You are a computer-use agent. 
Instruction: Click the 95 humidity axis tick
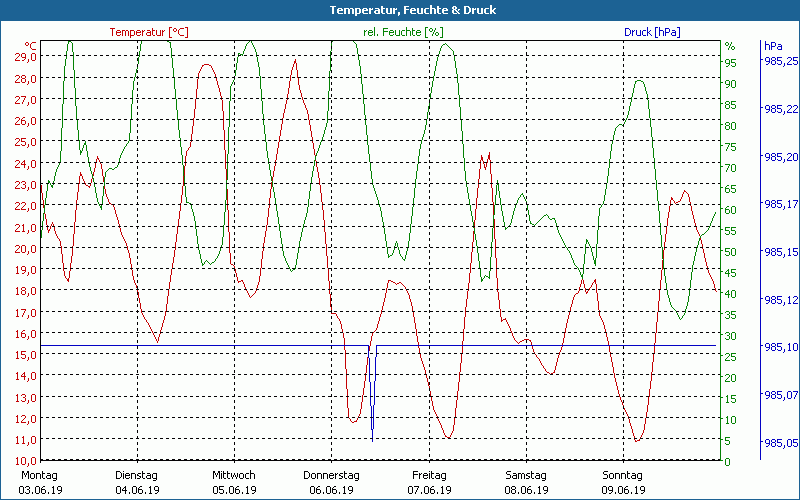730,62
